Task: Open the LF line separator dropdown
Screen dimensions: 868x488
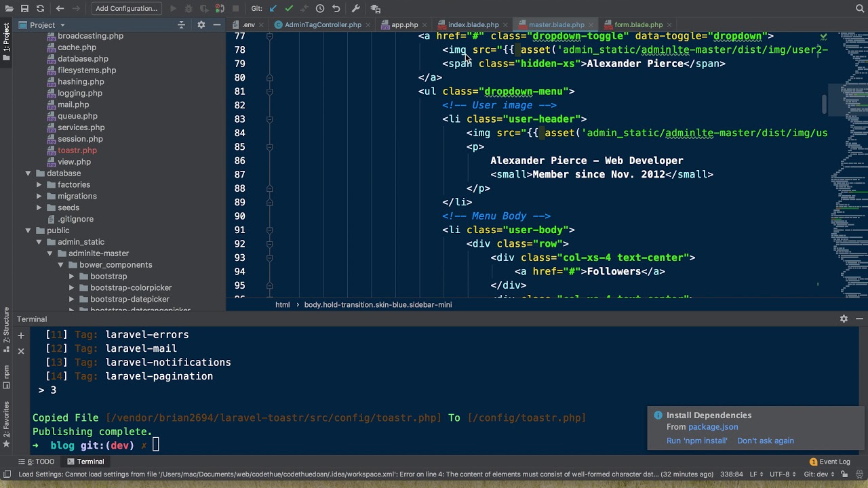Action: (757, 474)
